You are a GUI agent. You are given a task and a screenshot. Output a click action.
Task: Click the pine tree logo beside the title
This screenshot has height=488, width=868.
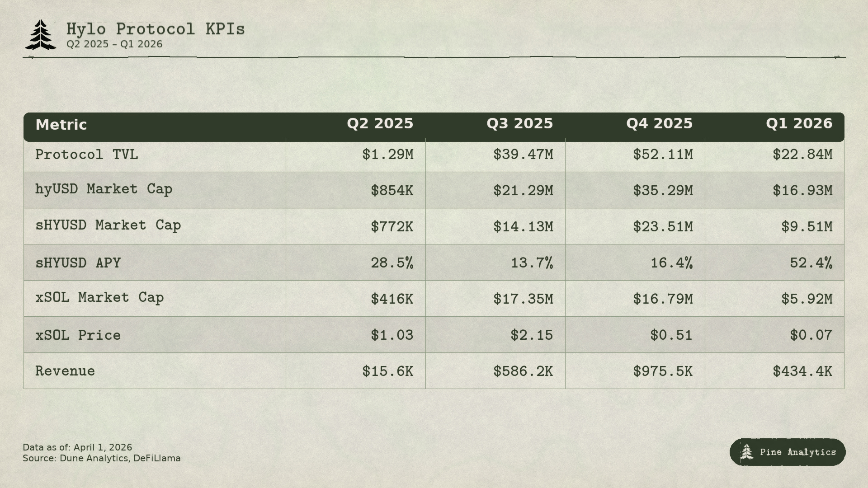[x=41, y=35]
